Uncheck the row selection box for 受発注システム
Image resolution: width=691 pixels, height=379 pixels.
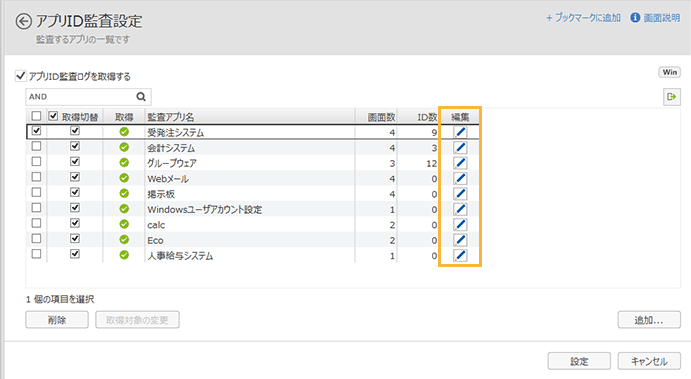36,131
